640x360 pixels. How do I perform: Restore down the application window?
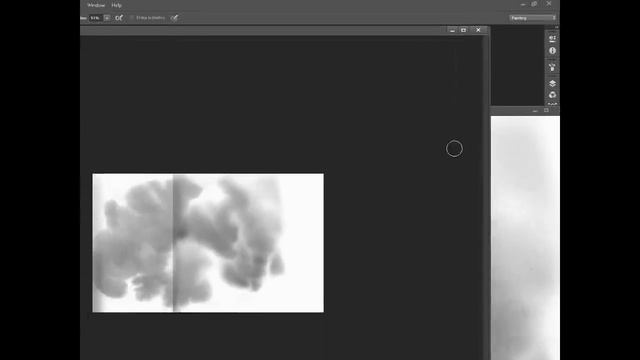pyautogui.click(x=534, y=4)
